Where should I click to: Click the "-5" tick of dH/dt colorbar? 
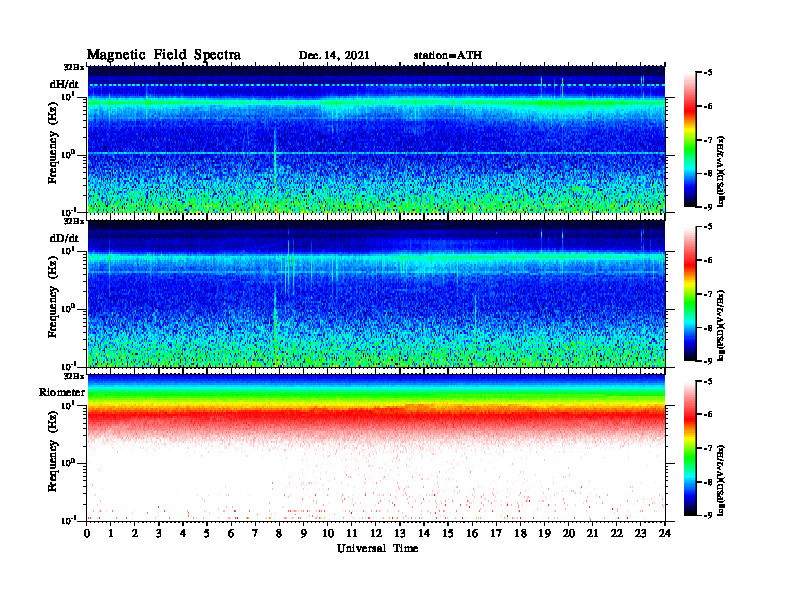click(708, 73)
